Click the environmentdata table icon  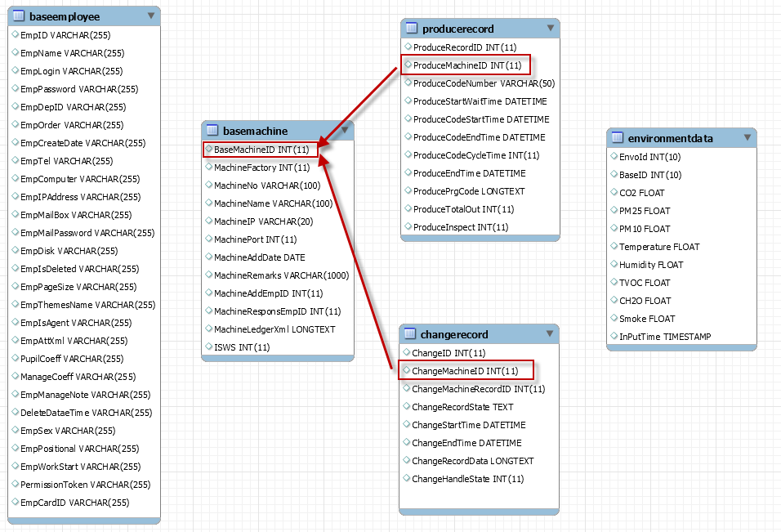618,138
